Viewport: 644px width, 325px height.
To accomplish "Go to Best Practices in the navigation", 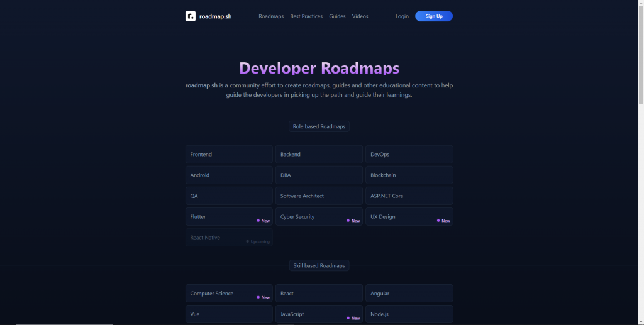I will tap(306, 16).
